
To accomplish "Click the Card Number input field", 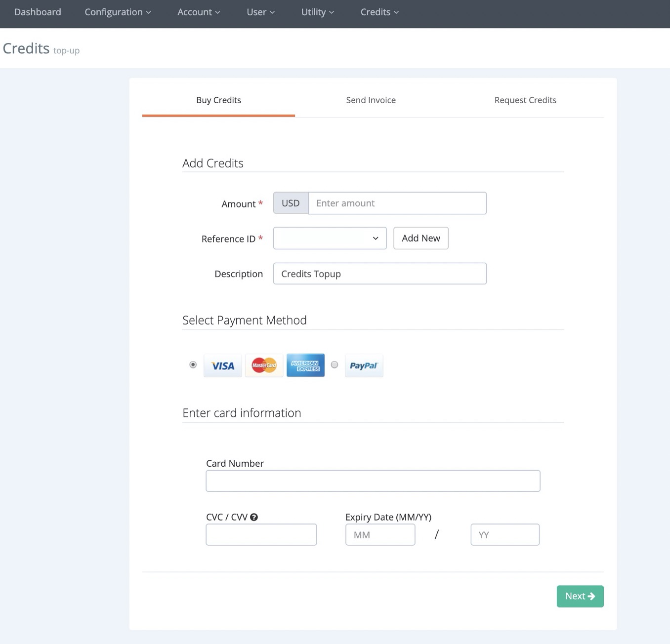I will click(x=373, y=481).
